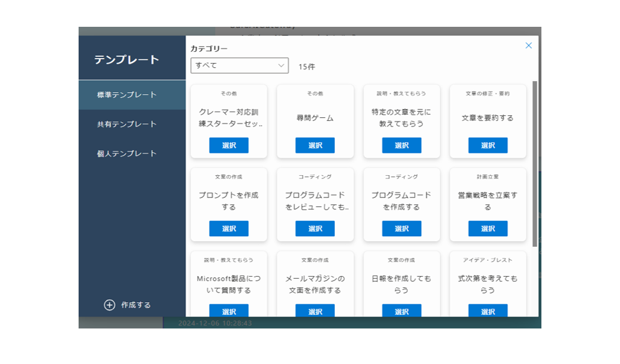Click the plus icon beside 作成する
The width and height of the screenshot is (620, 364).
(110, 305)
